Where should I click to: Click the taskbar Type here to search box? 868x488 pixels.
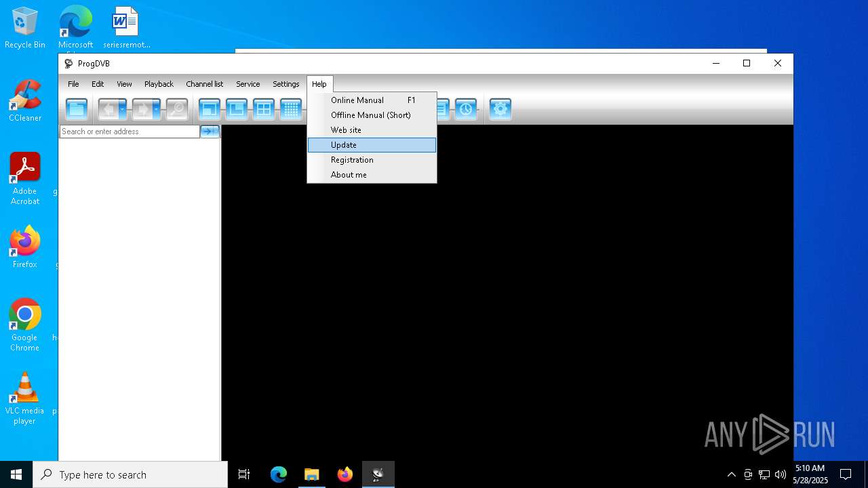130,474
